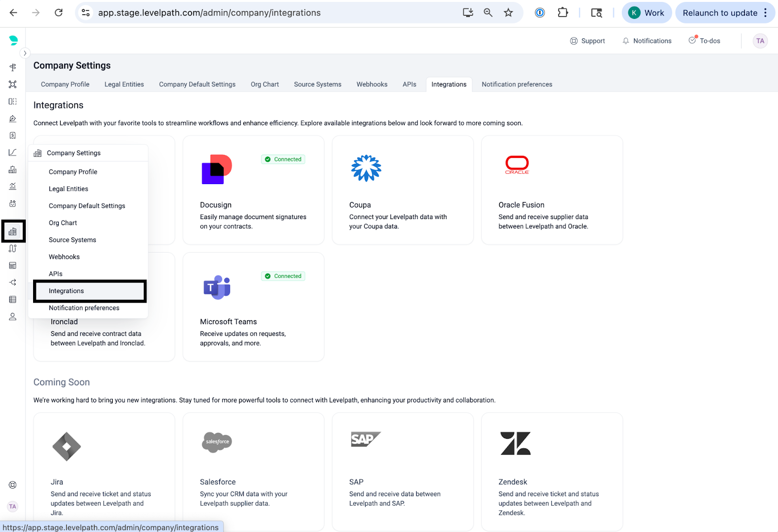Screen dimensions: 778x532
Task: Click the highlighted Company Settings building icon
Action: tap(13, 231)
